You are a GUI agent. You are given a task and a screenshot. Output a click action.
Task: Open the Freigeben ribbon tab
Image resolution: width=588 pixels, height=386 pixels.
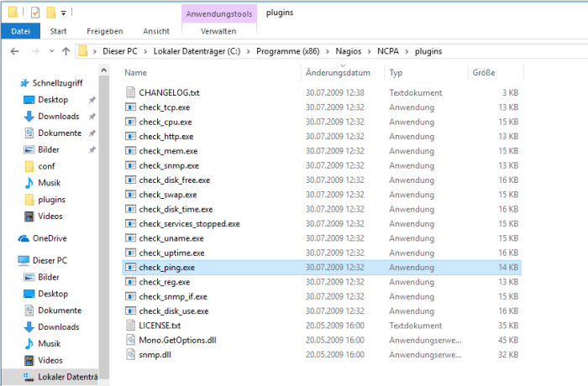point(105,31)
